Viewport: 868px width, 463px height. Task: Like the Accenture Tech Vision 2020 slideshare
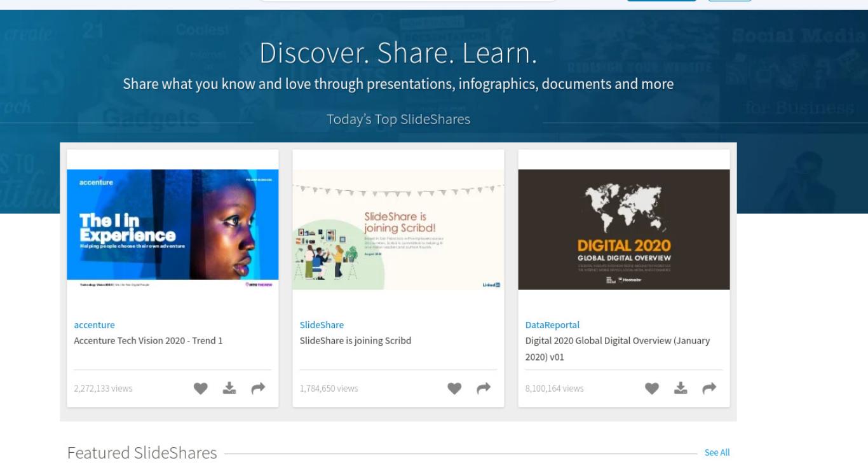tap(200, 388)
